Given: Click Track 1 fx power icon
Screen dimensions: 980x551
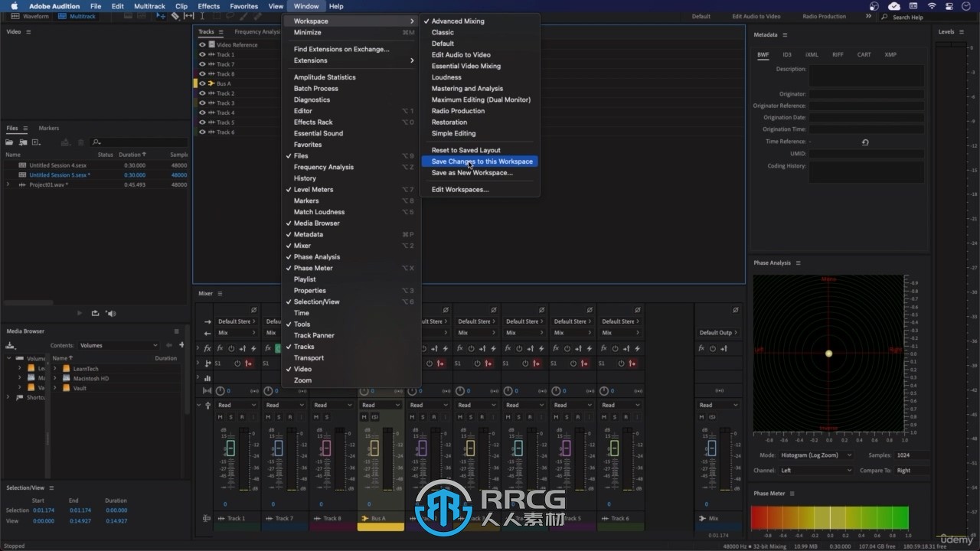Looking at the screenshot, I should coord(231,348).
